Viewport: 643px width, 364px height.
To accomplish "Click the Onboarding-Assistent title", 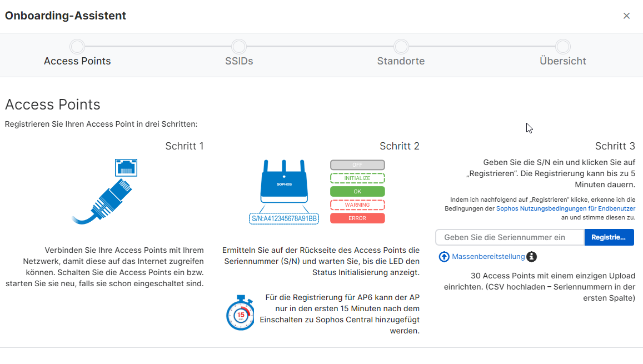I will pos(65,16).
